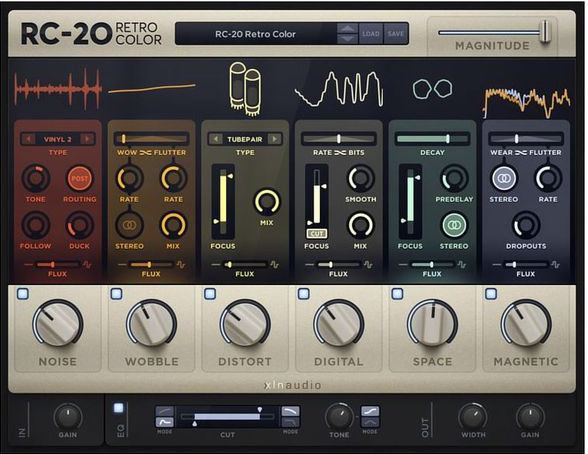This screenshot has height=454, width=588.
Task: Toggle the CUT button under Digital focus
Action: point(316,234)
